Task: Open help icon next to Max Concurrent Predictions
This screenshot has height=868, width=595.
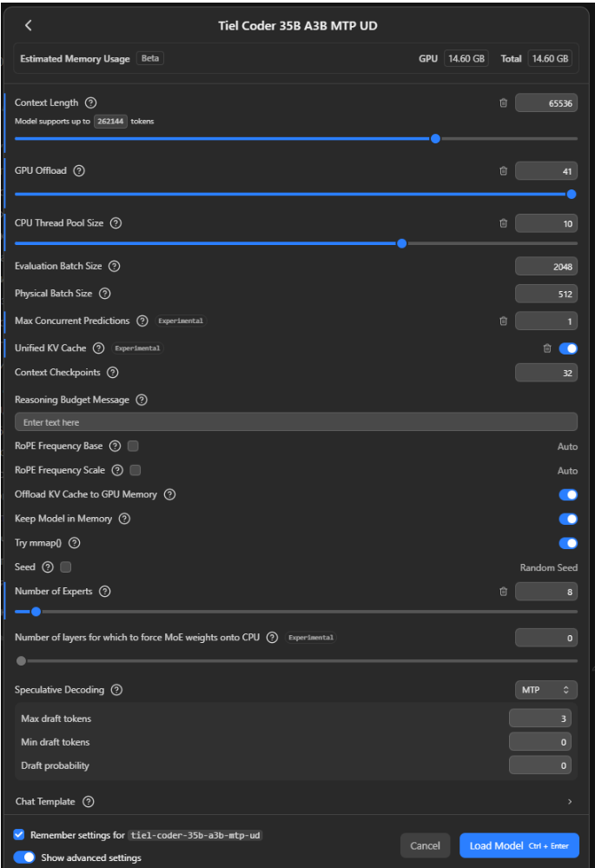Action: 142,321
